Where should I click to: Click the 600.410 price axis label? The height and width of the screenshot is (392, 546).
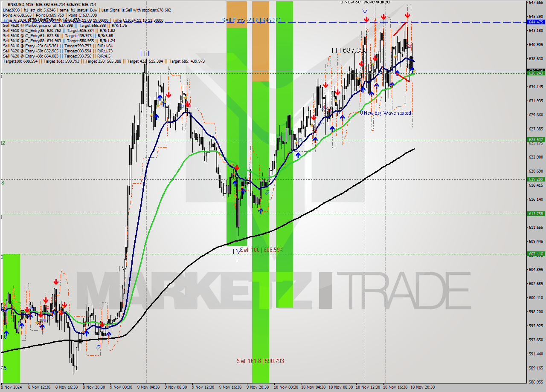point(536,297)
